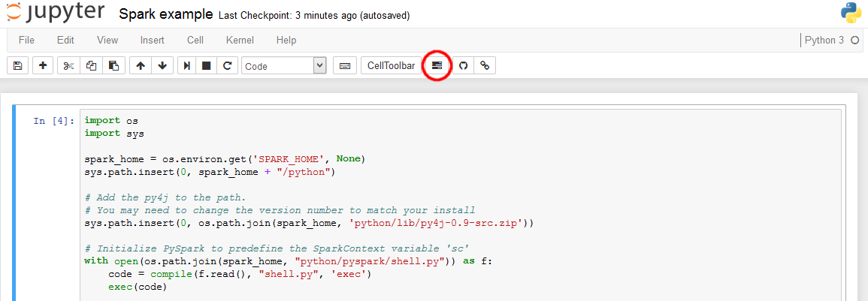Open the File menu
868x301 pixels.
[x=26, y=41]
